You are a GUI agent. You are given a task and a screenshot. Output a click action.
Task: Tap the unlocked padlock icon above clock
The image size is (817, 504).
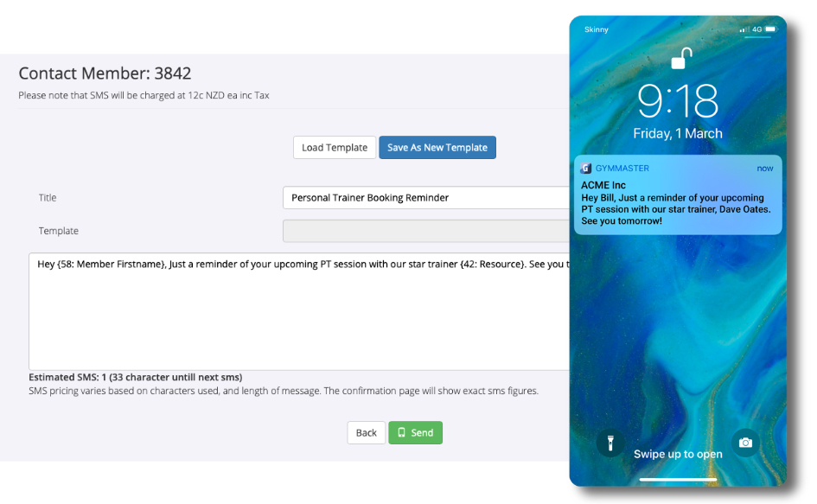pos(681,58)
